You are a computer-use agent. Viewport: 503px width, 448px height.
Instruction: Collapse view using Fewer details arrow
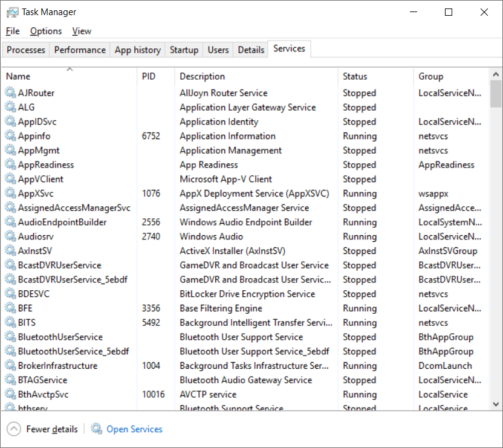coord(14,429)
